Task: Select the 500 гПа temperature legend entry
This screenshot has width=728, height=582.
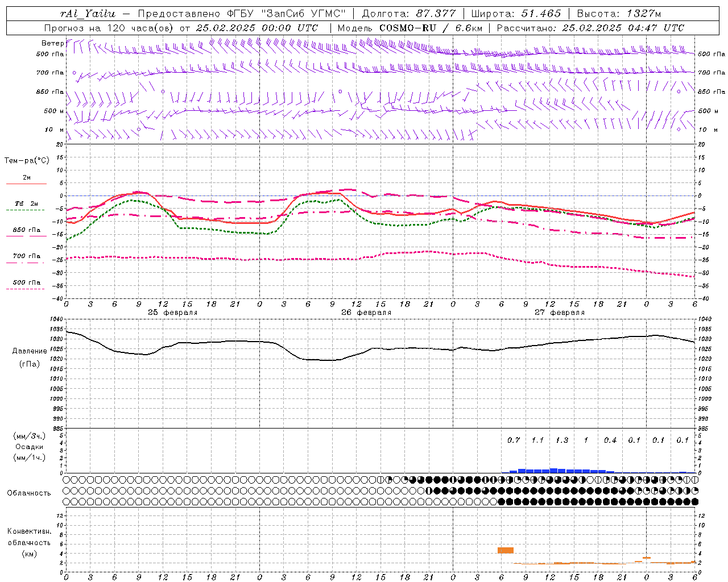Action: click(x=27, y=282)
